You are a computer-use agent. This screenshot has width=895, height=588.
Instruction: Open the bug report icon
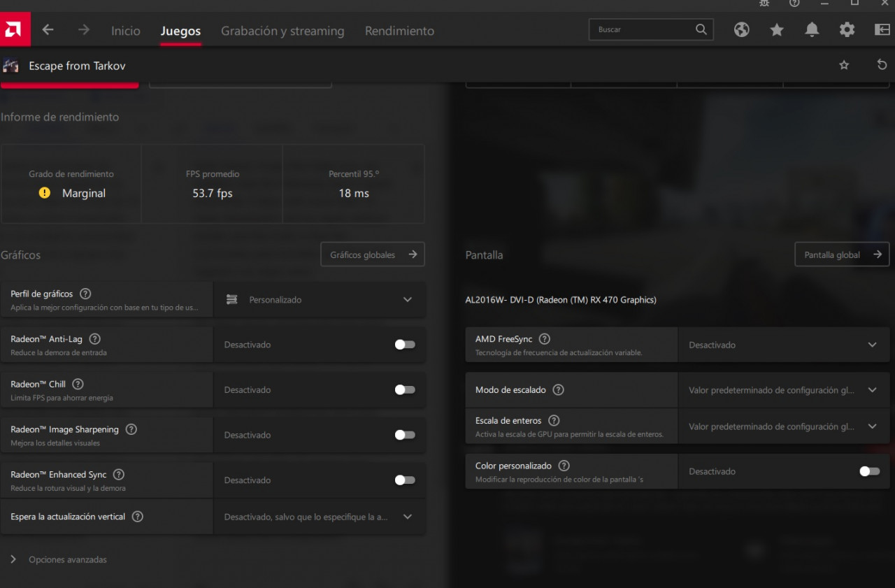764,3
